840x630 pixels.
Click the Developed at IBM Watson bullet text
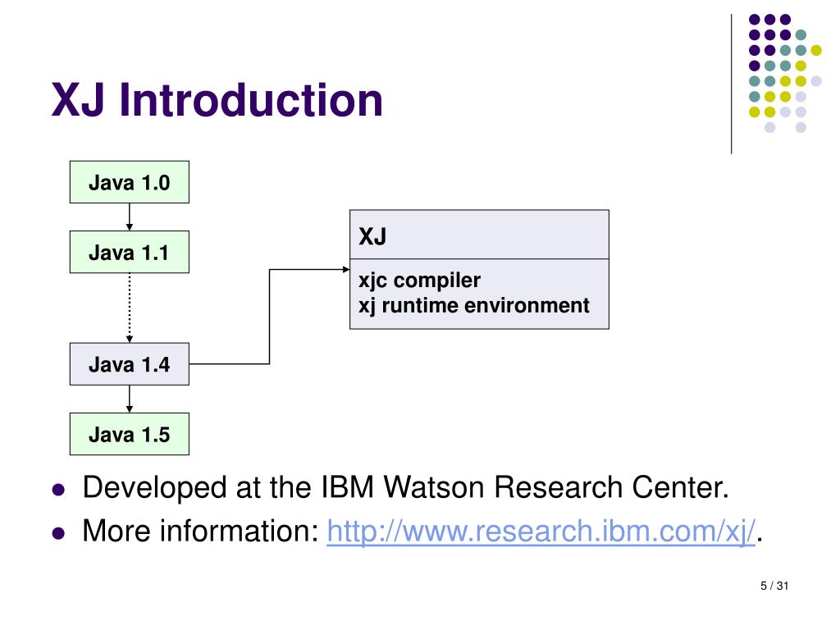pos(405,487)
